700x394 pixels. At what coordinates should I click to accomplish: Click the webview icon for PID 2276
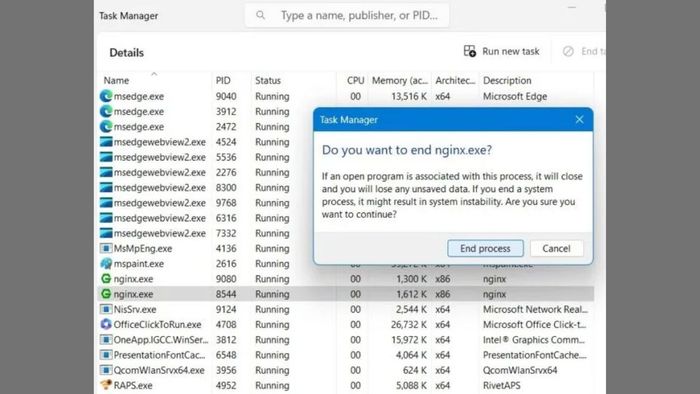106,172
